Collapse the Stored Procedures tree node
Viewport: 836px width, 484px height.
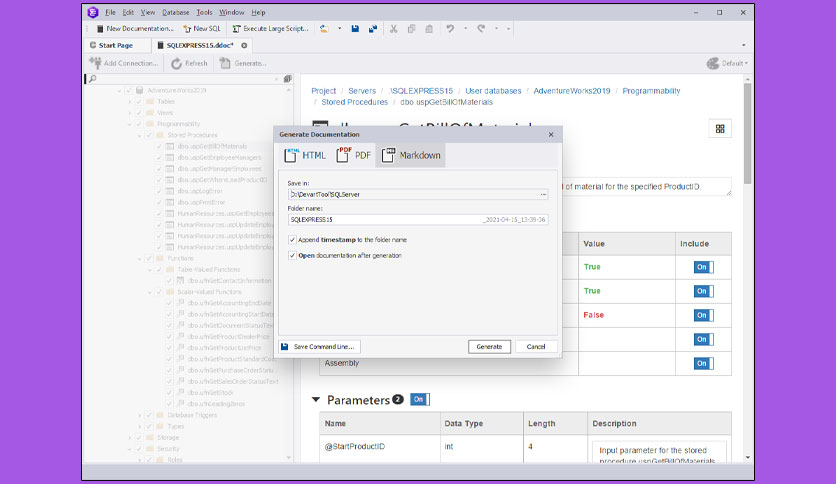(x=140, y=135)
